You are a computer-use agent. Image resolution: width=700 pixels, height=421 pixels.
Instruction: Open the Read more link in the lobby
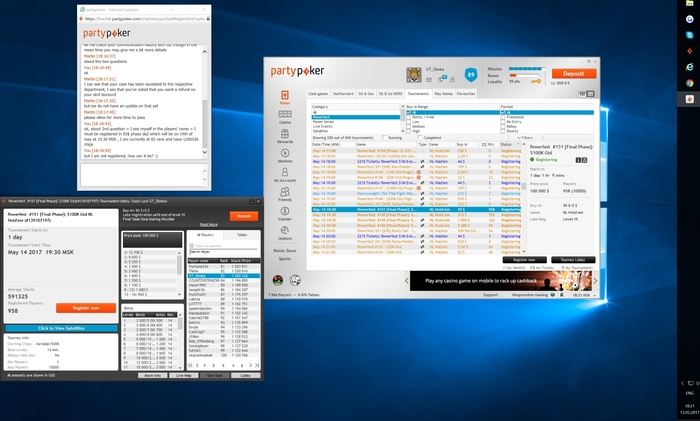tap(208, 225)
